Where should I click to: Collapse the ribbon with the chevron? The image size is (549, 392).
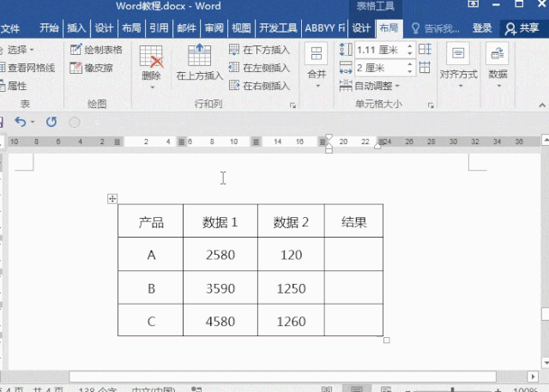pyautogui.click(x=542, y=105)
